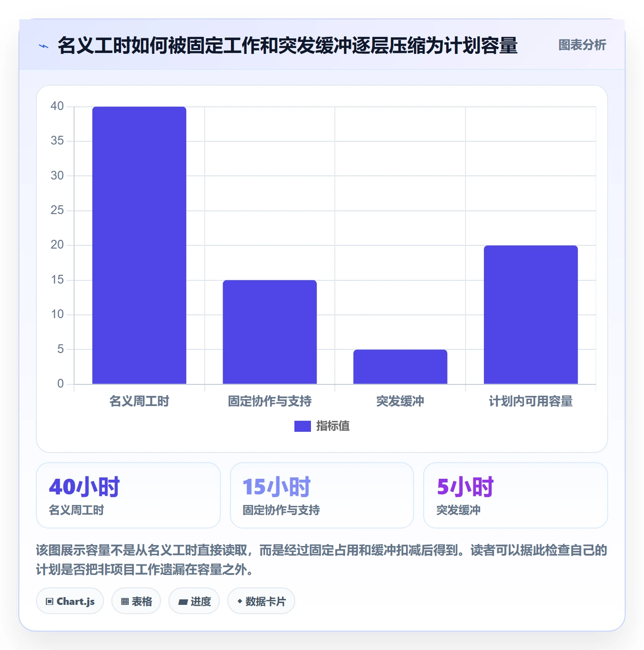This screenshot has width=644, height=650.
Task: Click the y-axis value 25
Action: pos(57,210)
